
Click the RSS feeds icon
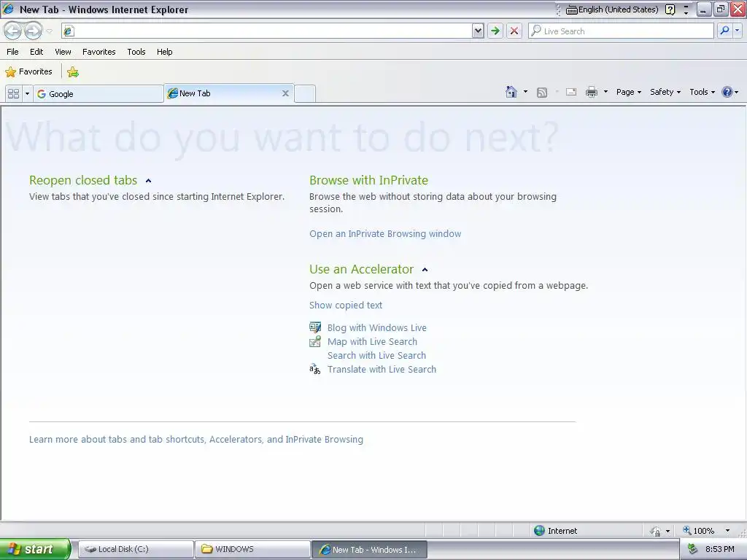pyautogui.click(x=542, y=93)
